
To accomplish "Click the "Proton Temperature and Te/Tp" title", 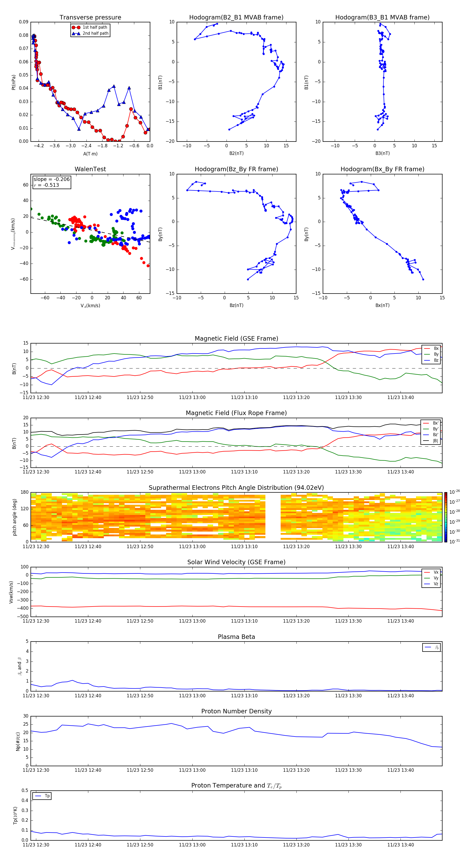I will click(236, 786).
